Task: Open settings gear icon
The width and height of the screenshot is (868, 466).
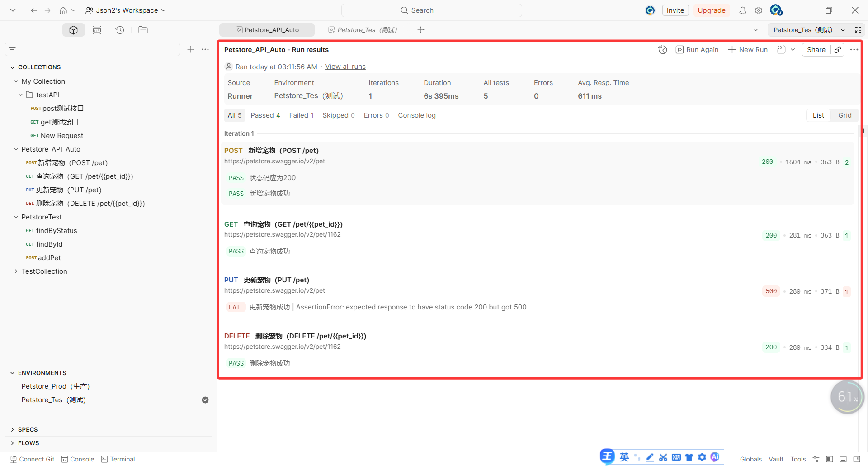Action: click(x=759, y=10)
